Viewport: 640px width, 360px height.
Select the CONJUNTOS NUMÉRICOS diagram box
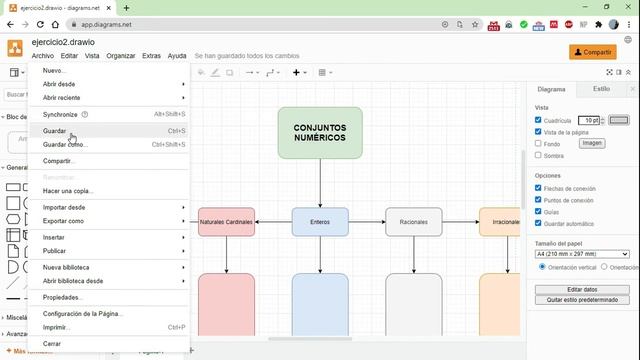point(320,133)
